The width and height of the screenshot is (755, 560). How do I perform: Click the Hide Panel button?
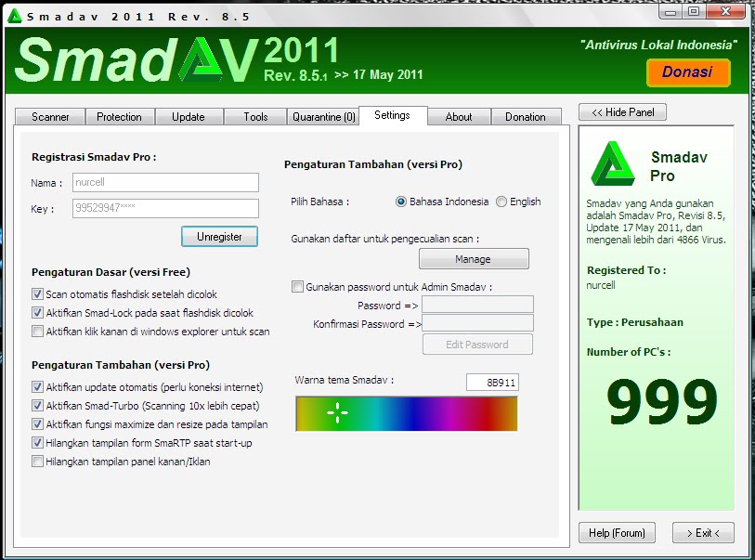[622, 112]
